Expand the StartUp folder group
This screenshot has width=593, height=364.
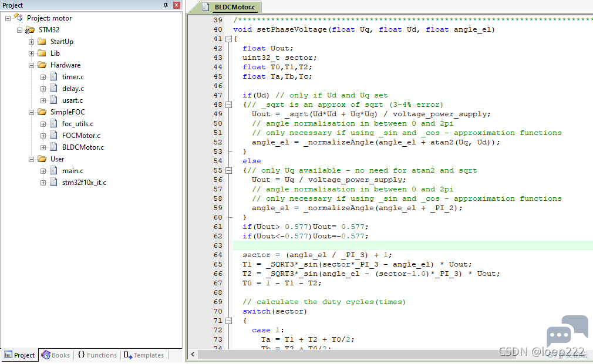point(31,42)
